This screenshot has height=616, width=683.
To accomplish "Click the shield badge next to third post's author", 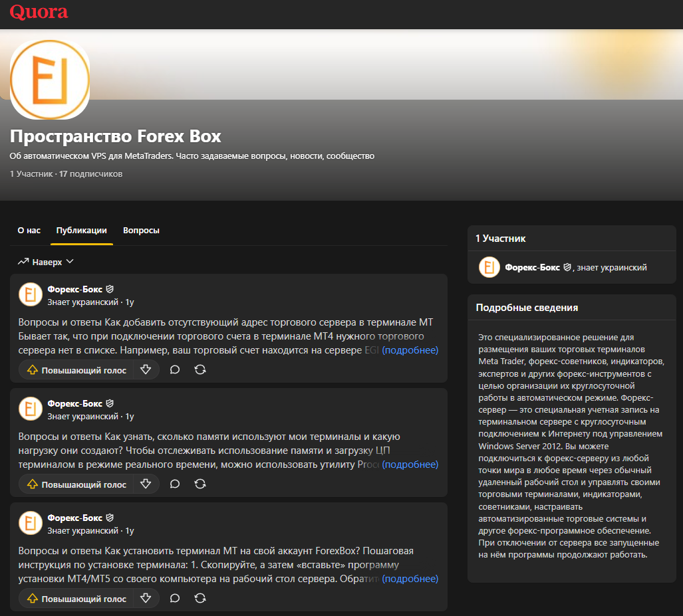I will coord(110,518).
